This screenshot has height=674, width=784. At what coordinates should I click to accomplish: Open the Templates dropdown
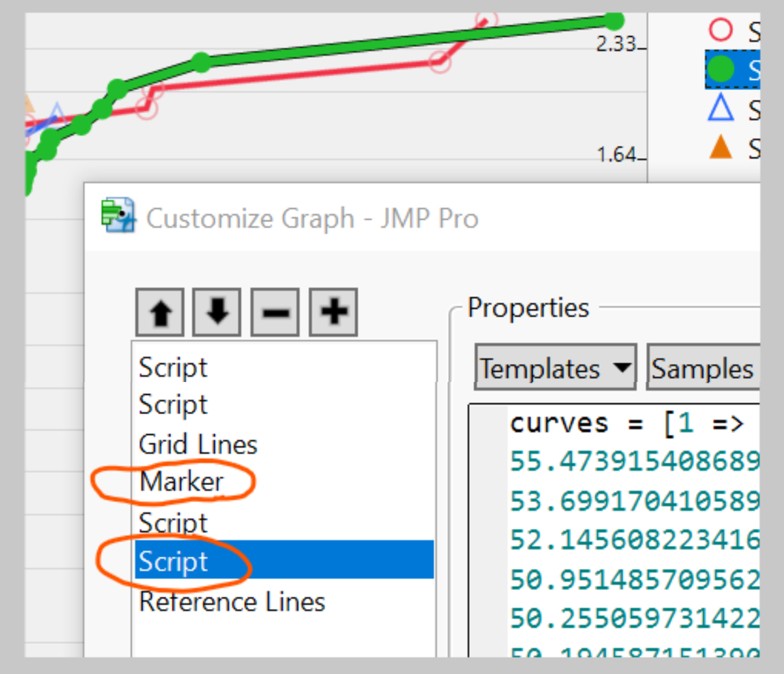click(555, 367)
